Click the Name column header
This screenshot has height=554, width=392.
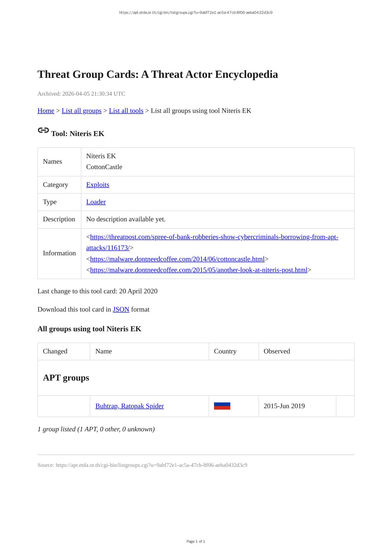pyautogui.click(x=104, y=351)
